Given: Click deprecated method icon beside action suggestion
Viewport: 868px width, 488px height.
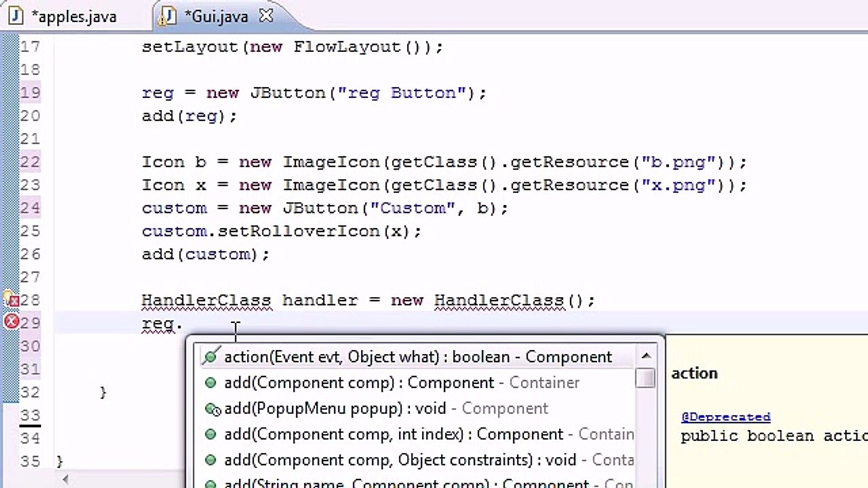Looking at the screenshot, I should pyautogui.click(x=211, y=357).
